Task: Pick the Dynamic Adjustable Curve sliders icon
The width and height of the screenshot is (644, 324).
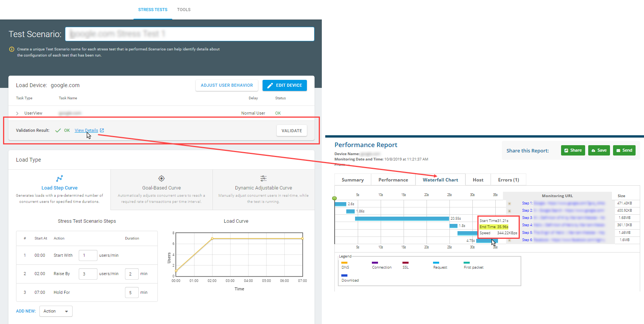Action: pyautogui.click(x=263, y=178)
